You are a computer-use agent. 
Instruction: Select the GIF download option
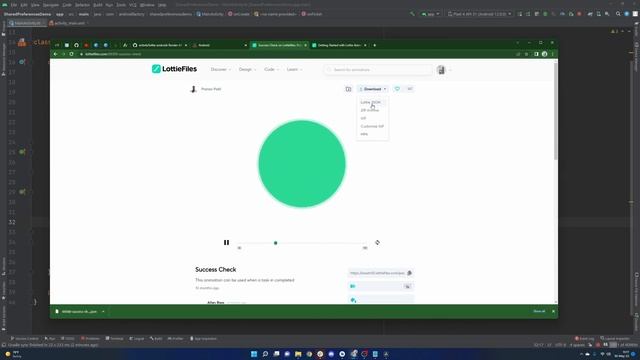pyautogui.click(x=363, y=118)
